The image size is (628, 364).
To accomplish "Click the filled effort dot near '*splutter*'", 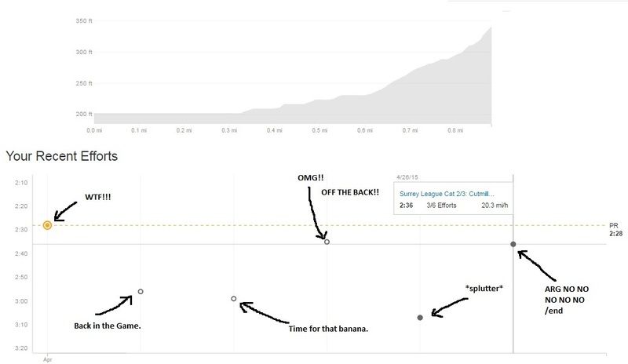I will [x=420, y=318].
